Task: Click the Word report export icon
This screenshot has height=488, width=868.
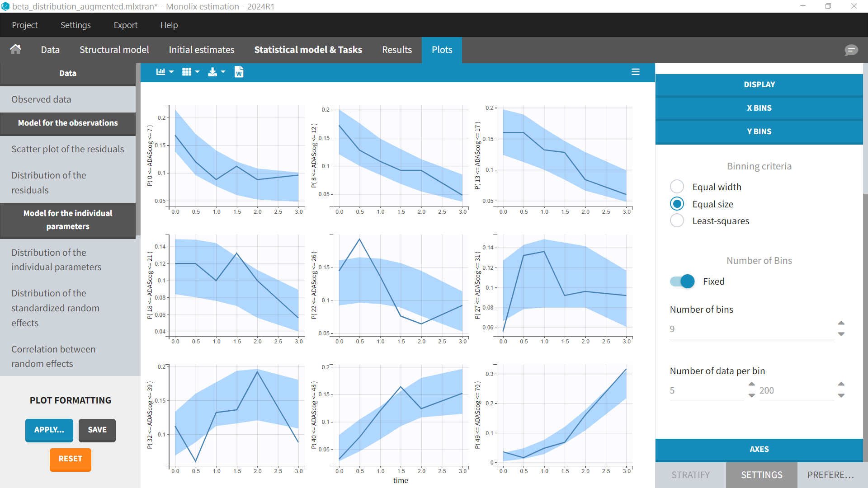Action: (239, 72)
